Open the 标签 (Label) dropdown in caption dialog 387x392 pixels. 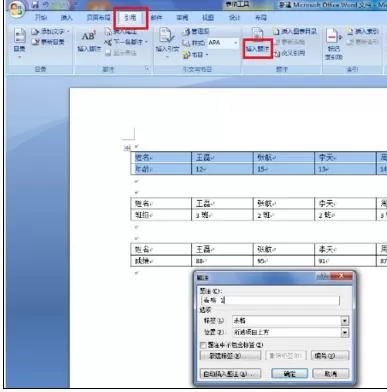coord(345,321)
